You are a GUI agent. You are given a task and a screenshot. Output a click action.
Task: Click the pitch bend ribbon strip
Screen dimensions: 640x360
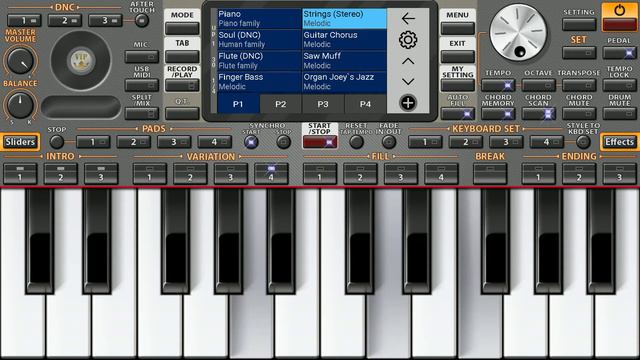pyautogui.click(x=81, y=107)
